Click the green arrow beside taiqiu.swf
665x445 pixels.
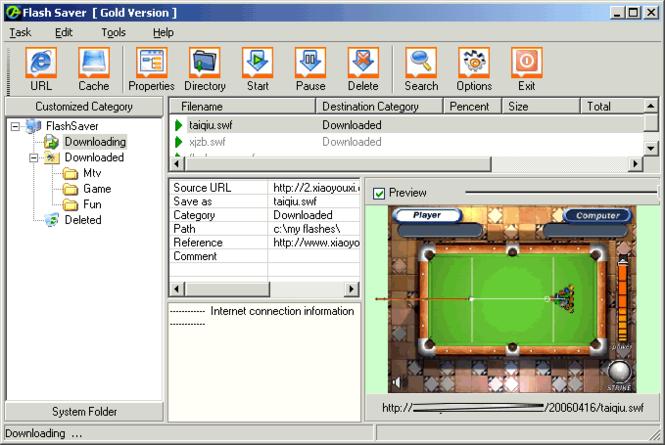[179, 125]
